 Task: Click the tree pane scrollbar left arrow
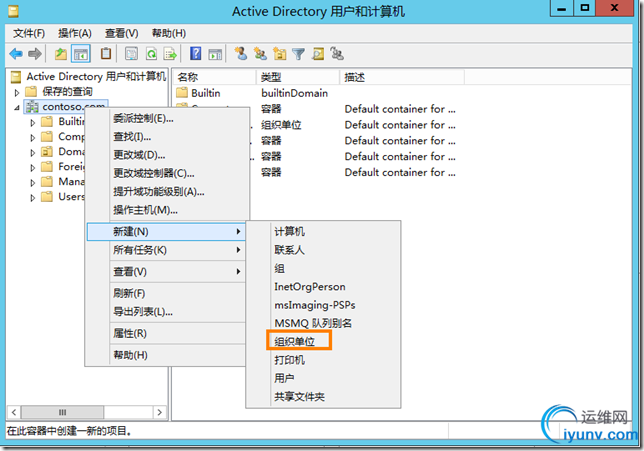pyautogui.click(x=14, y=412)
